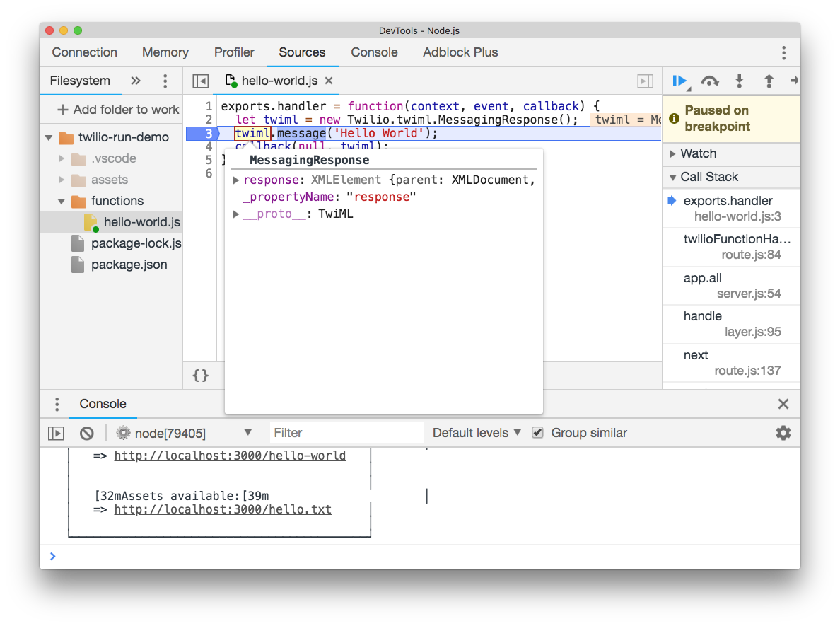Toggle breakpoint on line 3
Viewport: 840px width, 626px height.
[x=209, y=134]
